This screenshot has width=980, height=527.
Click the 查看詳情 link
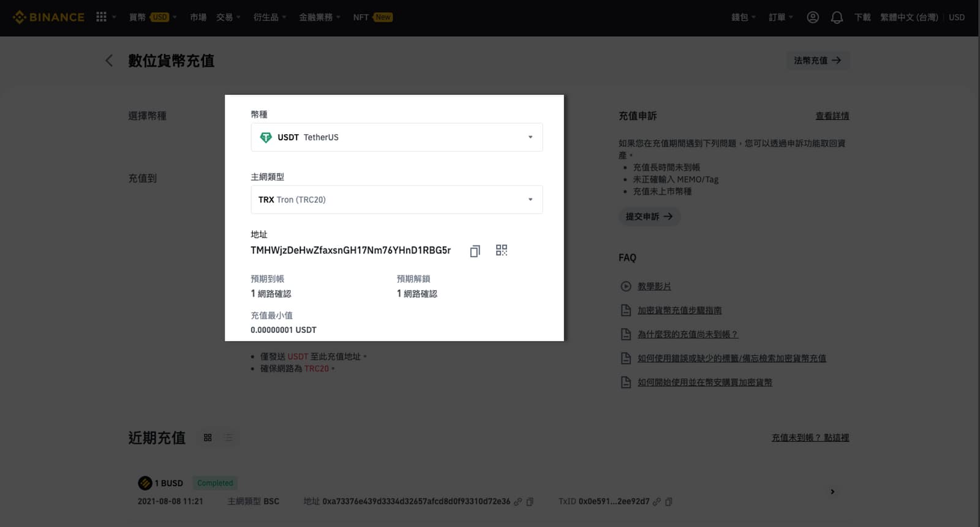pos(832,116)
